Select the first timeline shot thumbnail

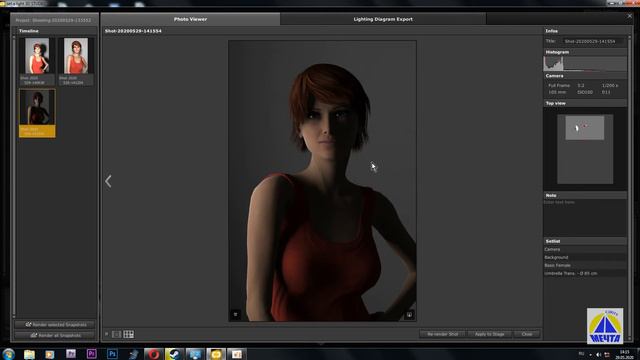[37, 61]
